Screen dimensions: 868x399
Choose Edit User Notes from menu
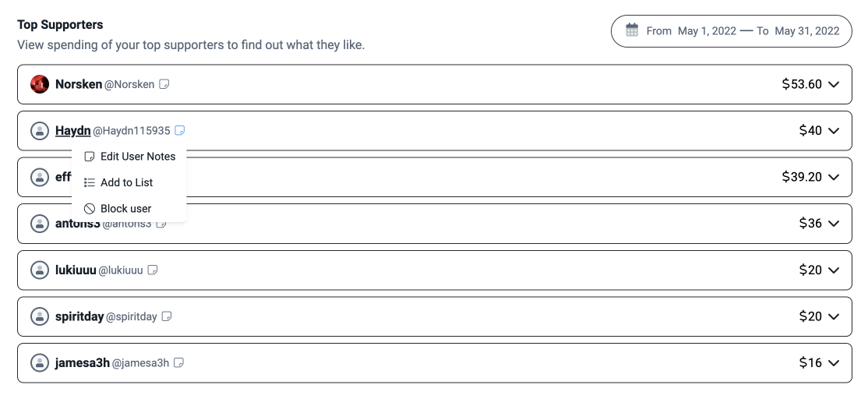(x=129, y=157)
